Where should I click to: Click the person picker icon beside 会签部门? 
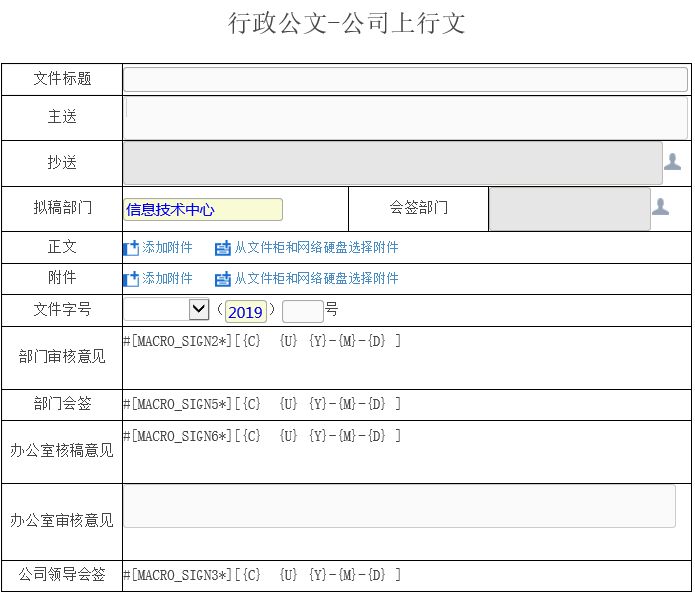point(661,207)
